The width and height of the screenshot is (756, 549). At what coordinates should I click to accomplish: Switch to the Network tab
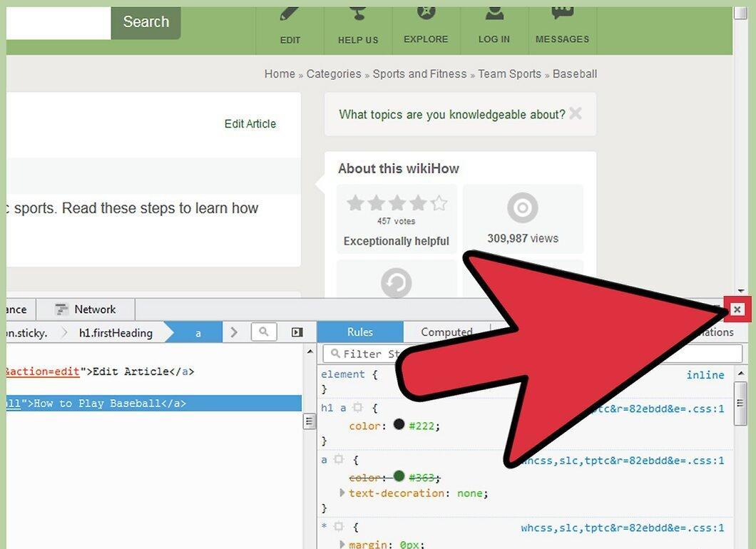[86, 309]
